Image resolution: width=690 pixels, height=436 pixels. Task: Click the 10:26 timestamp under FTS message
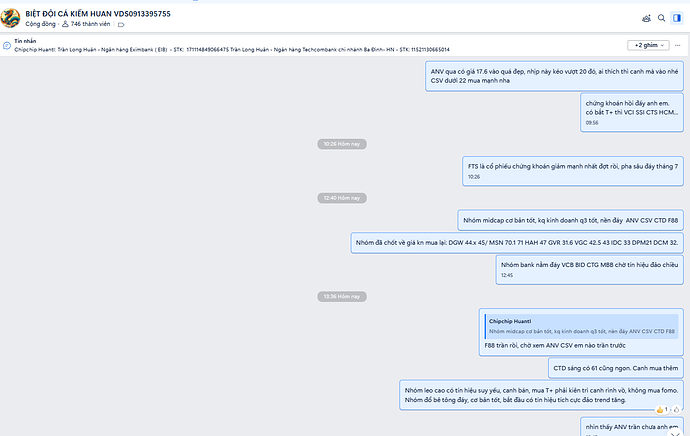(x=474, y=177)
